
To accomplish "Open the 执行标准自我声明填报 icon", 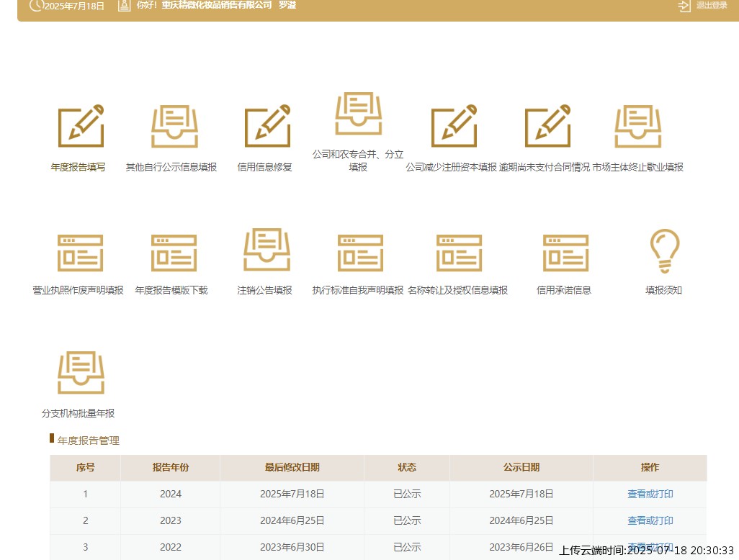I will [x=361, y=253].
